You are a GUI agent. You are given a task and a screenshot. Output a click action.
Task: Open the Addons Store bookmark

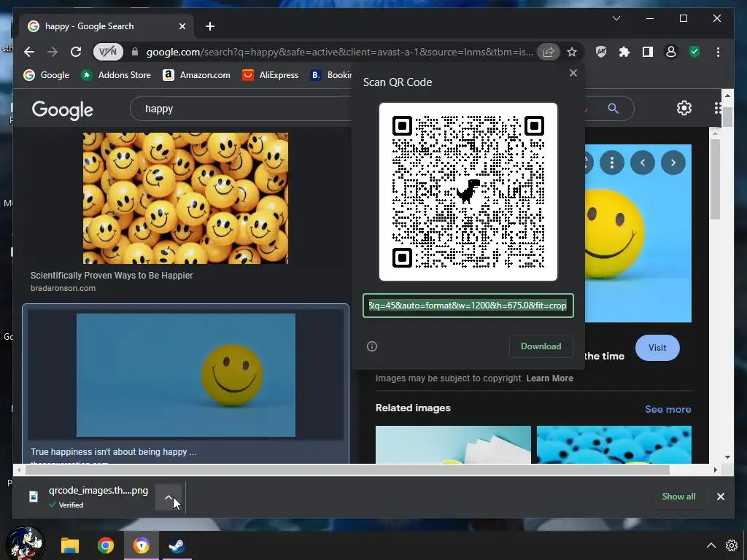click(116, 75)
